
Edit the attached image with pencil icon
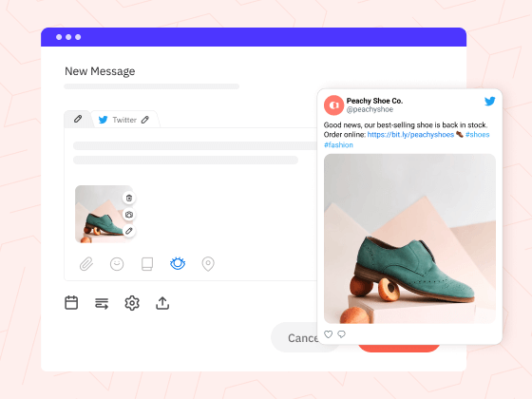129,231
